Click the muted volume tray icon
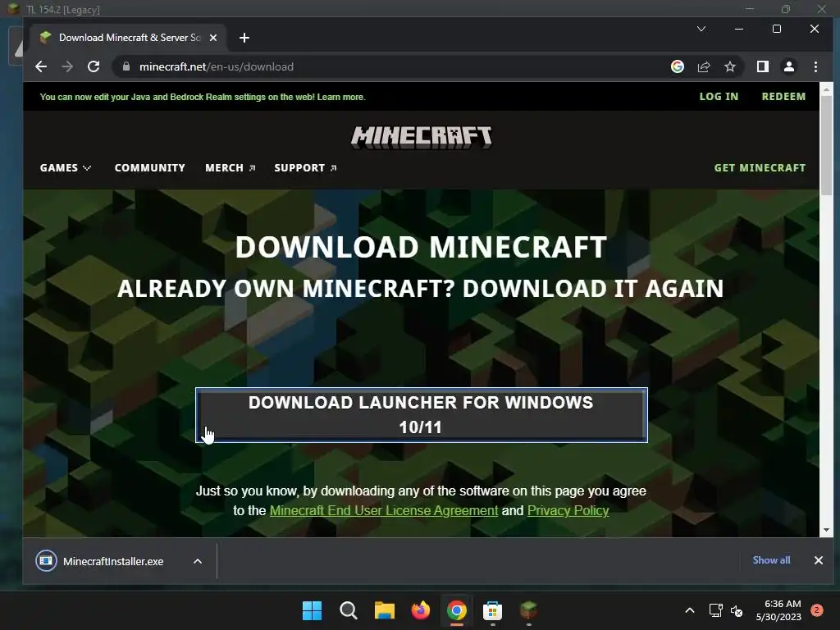This screenshot has width=840, height=630. point(737,610)
